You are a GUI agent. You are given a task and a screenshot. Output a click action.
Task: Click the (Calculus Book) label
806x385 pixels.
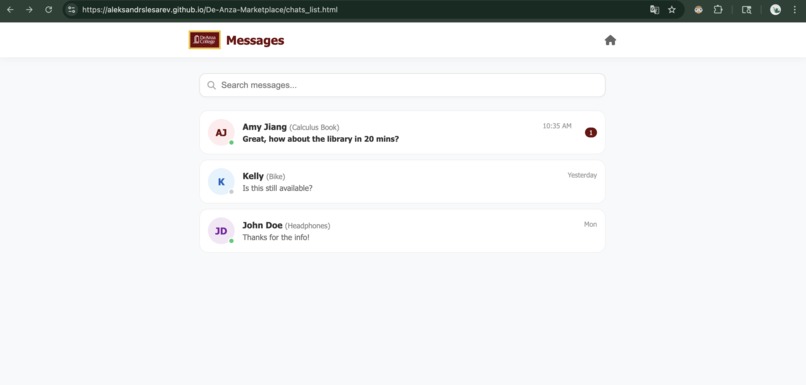click(314, 127)
